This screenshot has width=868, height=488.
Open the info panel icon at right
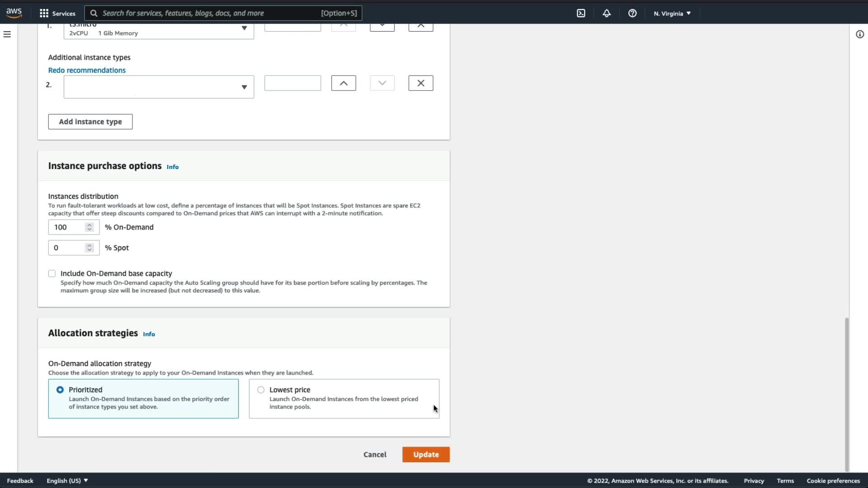859,34
